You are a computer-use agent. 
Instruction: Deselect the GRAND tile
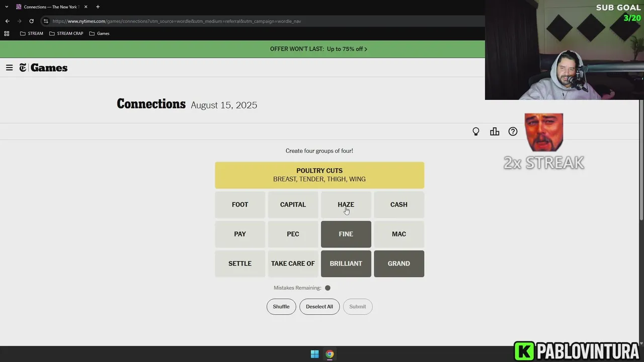pos(399,263)
